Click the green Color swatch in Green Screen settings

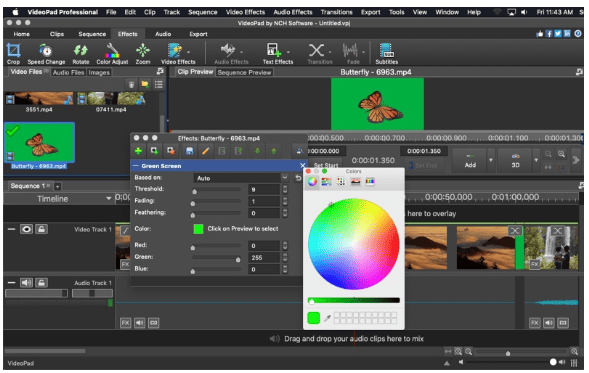click(198, 229)
